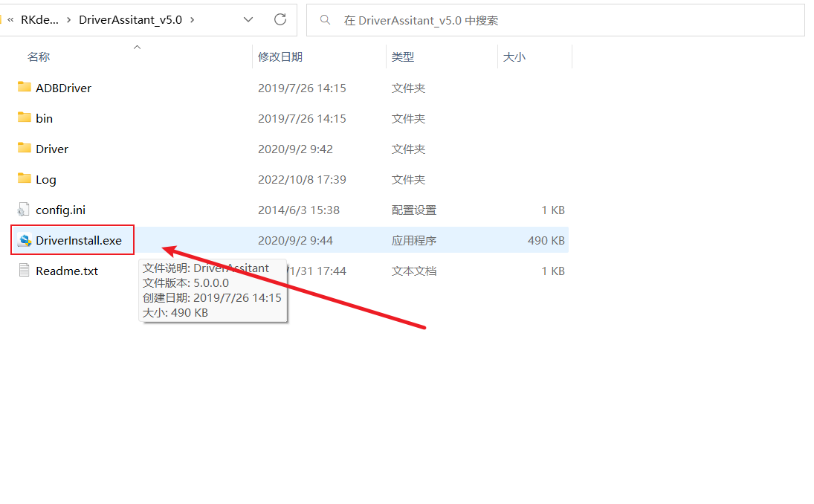
Task: Click the 大小 column header
Action: click(514, 56)
